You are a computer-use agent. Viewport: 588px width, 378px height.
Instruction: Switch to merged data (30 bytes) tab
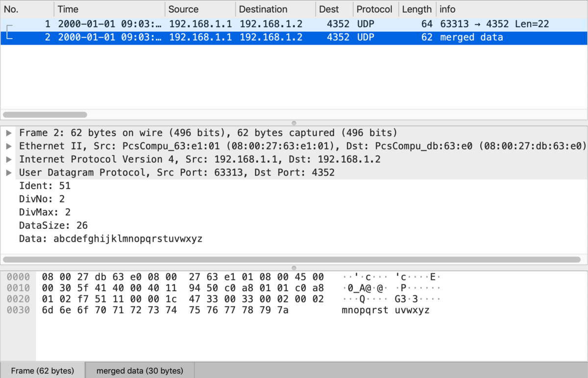[x=140, y=371]
